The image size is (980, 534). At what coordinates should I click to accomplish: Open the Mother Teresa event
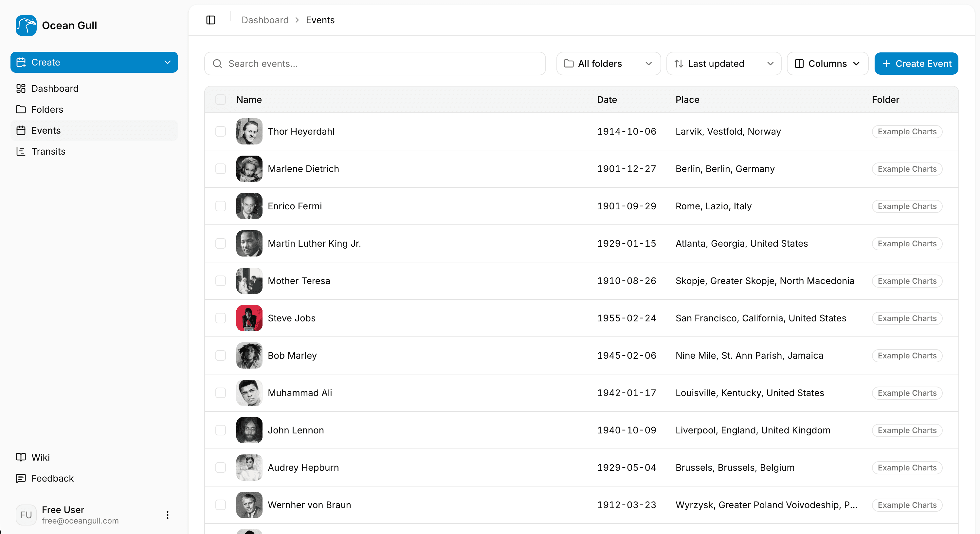coord(299,281)
